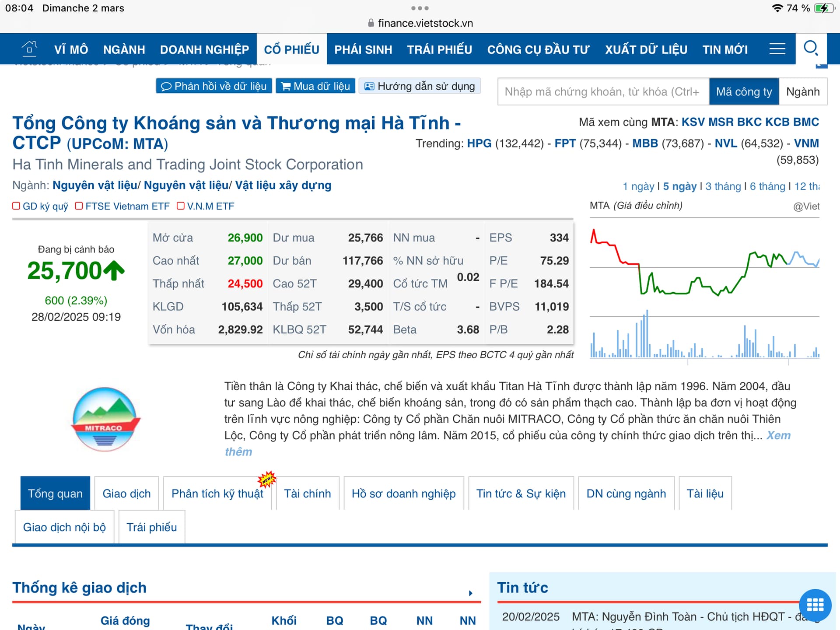Toggle the V.N.M ETF checkbox
840x630 pixels.
coord(180,206)
